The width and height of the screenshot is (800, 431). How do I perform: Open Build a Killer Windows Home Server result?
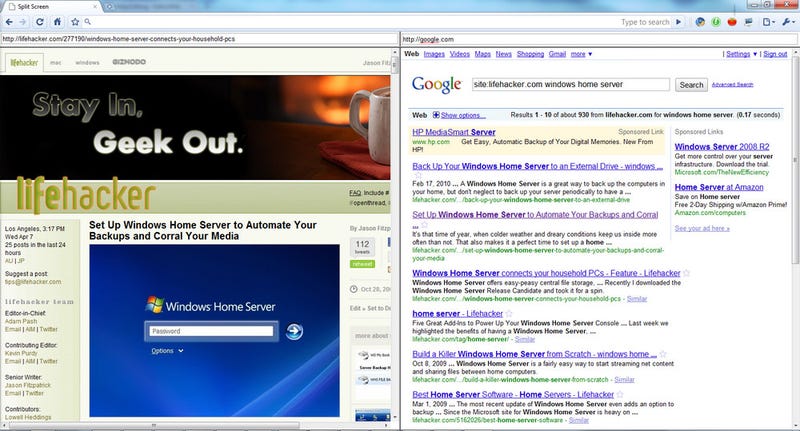tap(534, 354)
